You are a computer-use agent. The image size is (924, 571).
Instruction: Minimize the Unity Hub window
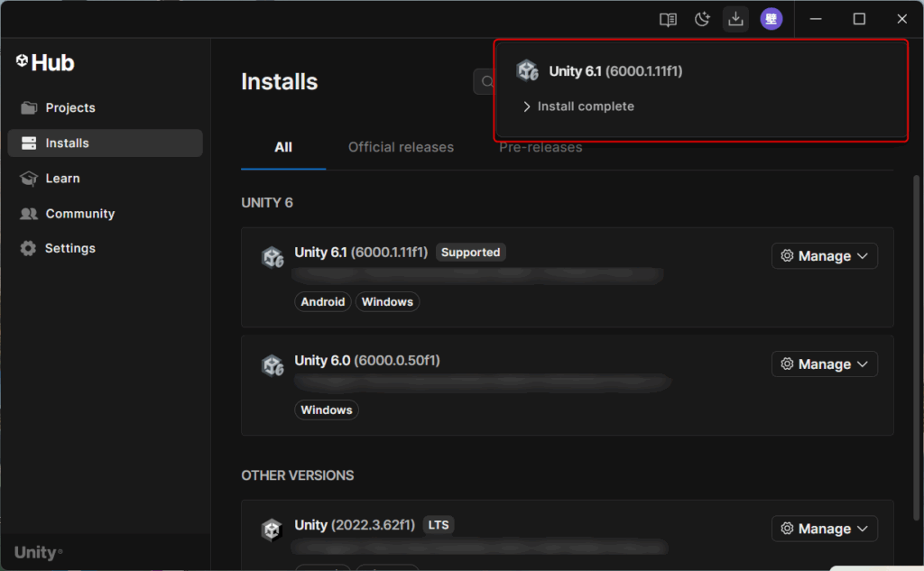(x=816, y=19)
